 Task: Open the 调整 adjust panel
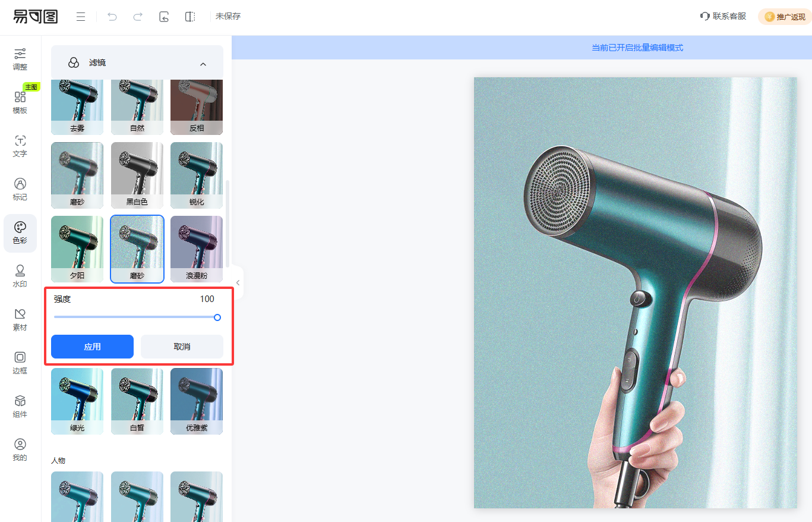(x=20, y=59)
